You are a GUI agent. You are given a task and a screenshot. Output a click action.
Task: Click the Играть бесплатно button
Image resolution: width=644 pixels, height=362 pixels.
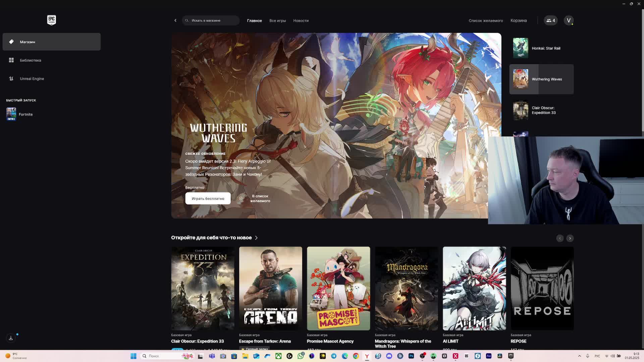[x=208, y=198]
